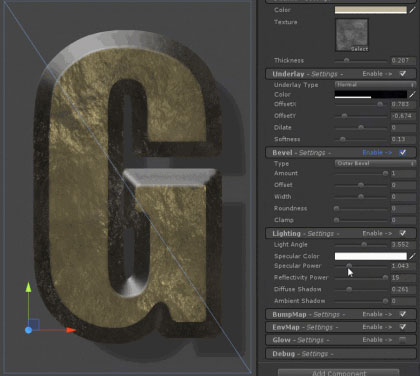
Task: Open the Underlay Type dropdown
Action: click(x=375, y=85)
